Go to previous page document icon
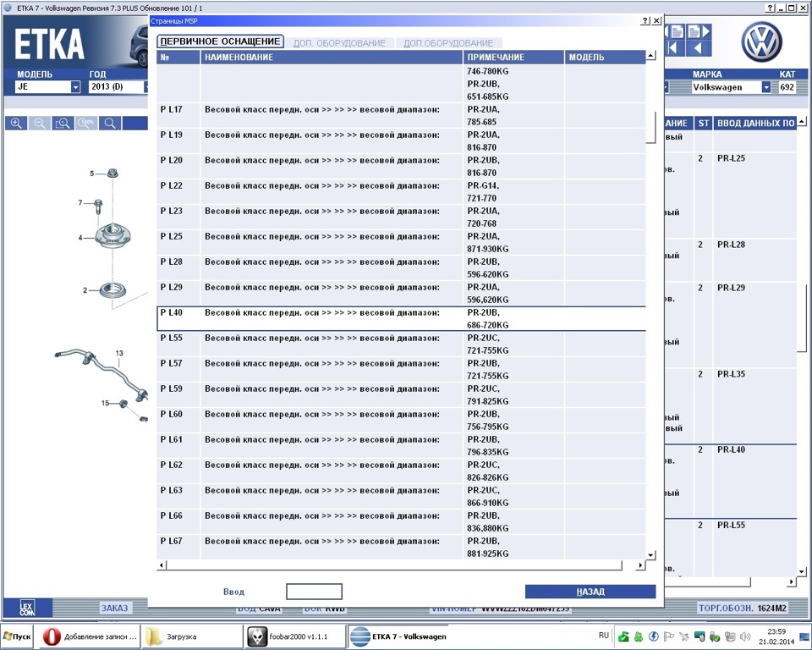The image size is (812, 650). click(674, 31)
